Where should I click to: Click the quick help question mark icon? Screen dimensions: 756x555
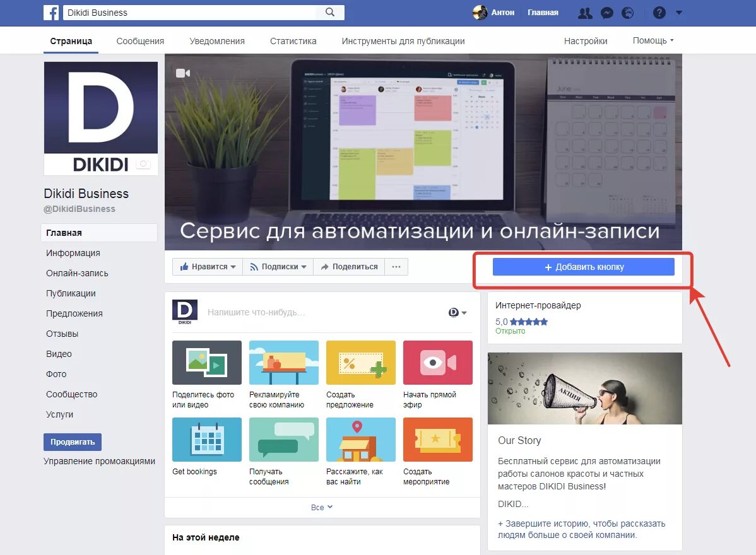[x=659, y=13]
